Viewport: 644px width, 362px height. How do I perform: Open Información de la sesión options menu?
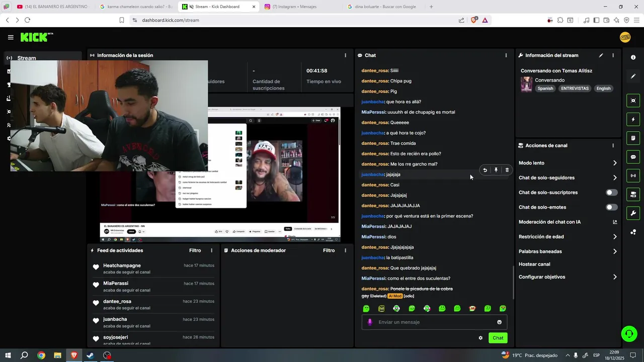pyautogui.click(x=345, y=55)
